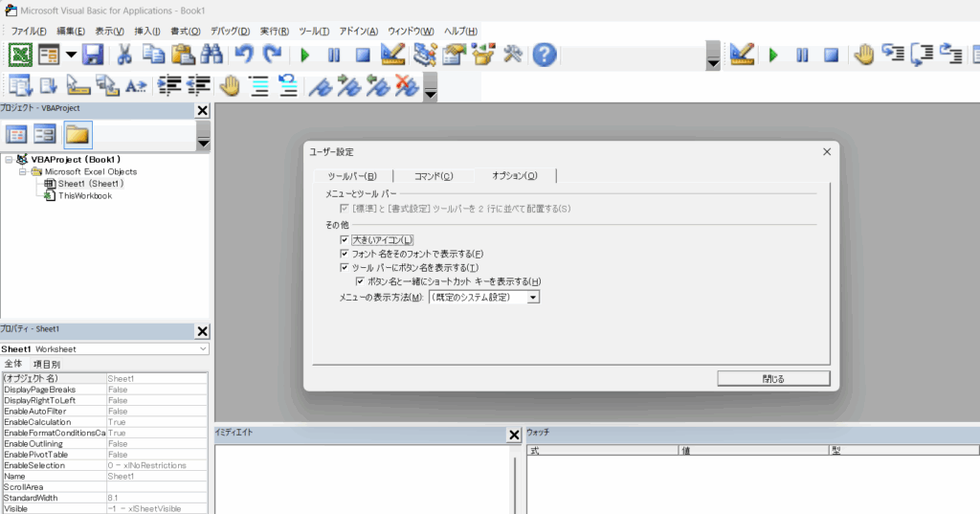The image size is (980, 514).
Task: Click the Step Over icon on the Debug toolbar
Action: click(922, 55)
